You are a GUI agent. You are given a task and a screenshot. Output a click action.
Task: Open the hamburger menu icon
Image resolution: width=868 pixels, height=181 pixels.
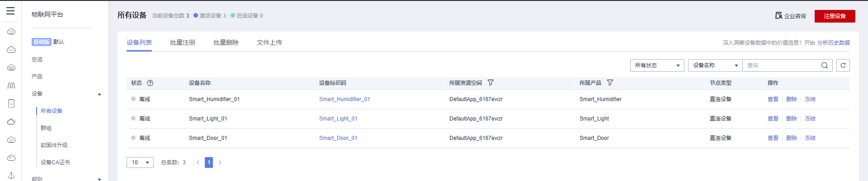[x=10, y=11]
